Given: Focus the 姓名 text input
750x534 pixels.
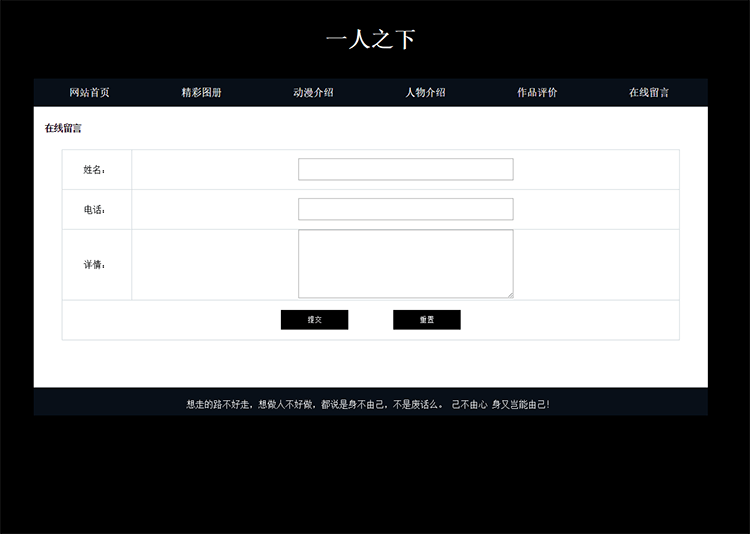Looking at the screenshot, I should tap(406, 169).
